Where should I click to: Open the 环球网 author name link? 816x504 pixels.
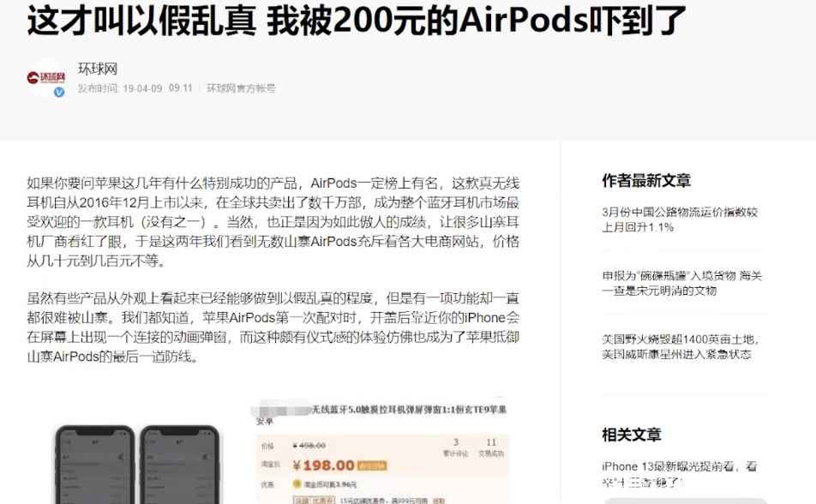pyautogui.click(x=98, y=69)
